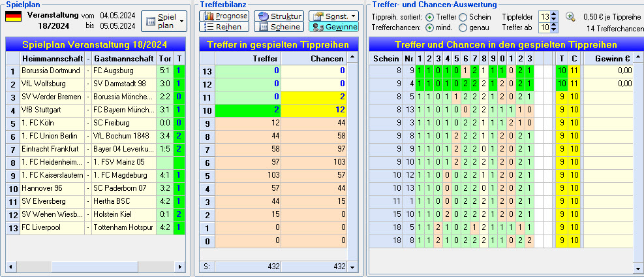Sort Tippreihen by Schein radio button

point(463,17)
